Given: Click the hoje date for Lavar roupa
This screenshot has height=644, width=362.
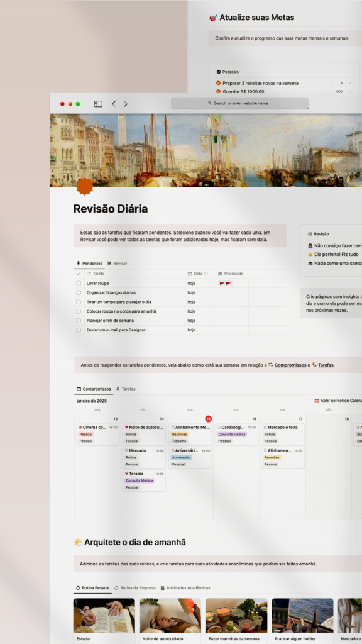Looking at the screenshot, I should pos(192,284).
